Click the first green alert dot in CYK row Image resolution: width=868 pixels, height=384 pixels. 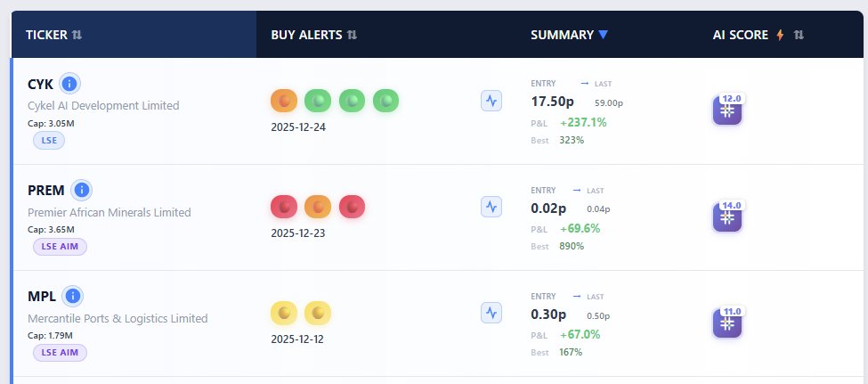coord(318,101)
